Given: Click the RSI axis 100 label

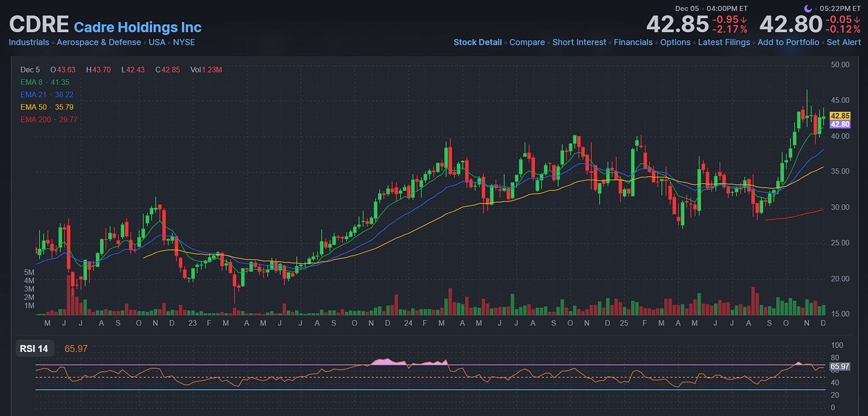Looking at the screenshot, I should coord(837,345).
